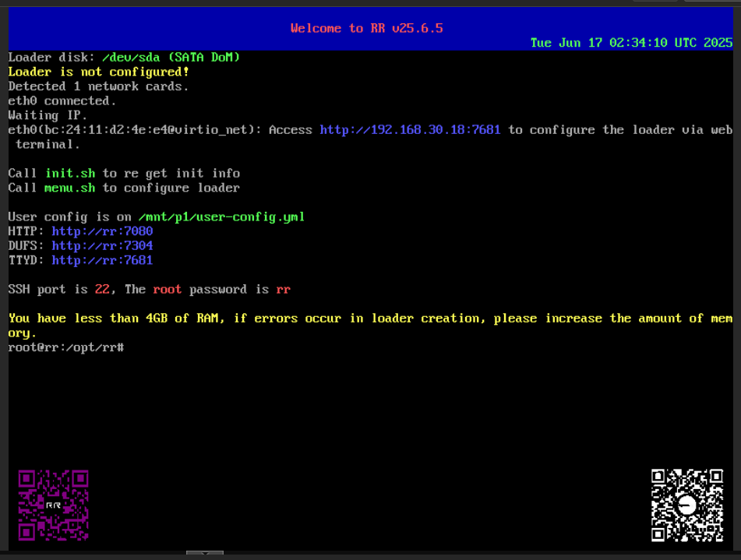Click the small expand handle at bottom edge
The width and height of the screenshot is (741, 560).
coord(205,554)
